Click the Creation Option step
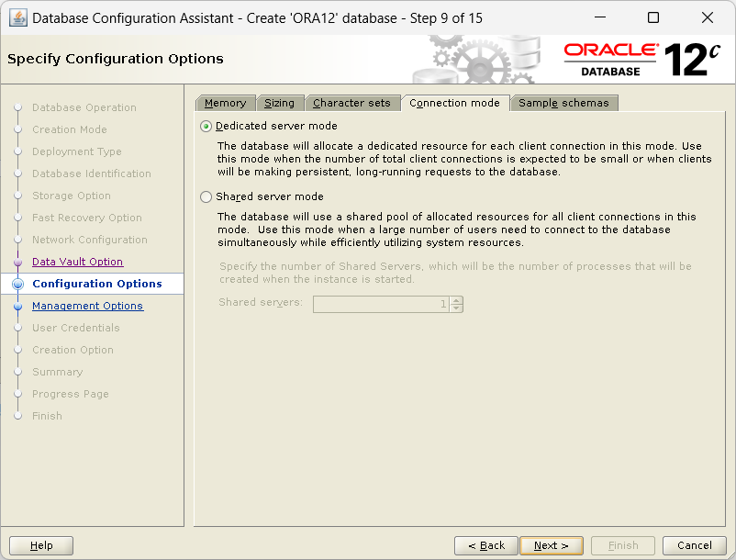The image size is (736, 560). click(x=72, y=350)
